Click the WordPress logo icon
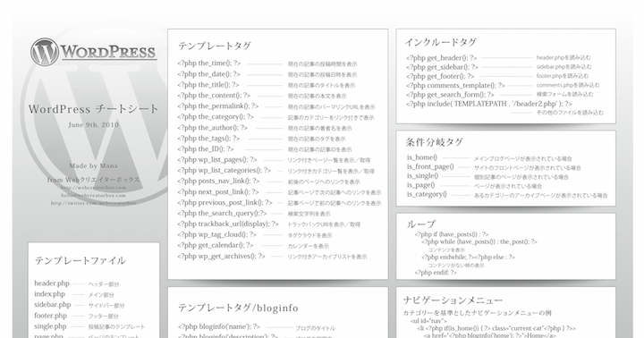Screen dimensions: 644x338 tap(45, 52)
